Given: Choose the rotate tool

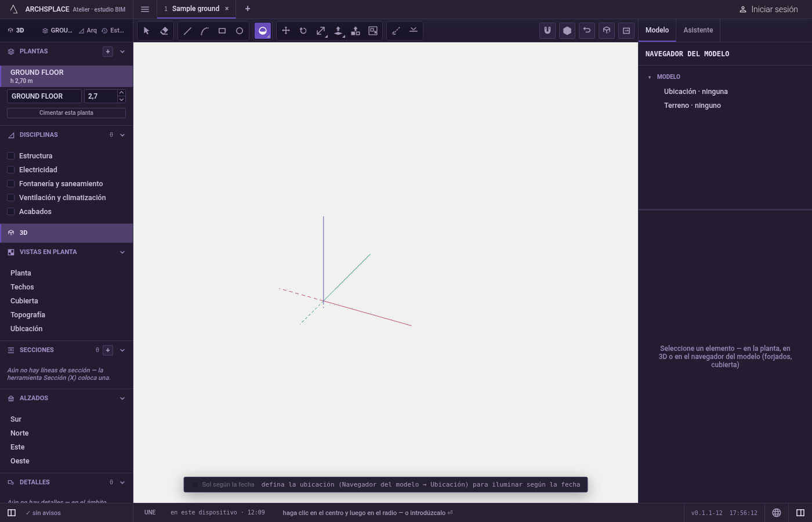Looking at the screenshot, I should tap(303, 31).
